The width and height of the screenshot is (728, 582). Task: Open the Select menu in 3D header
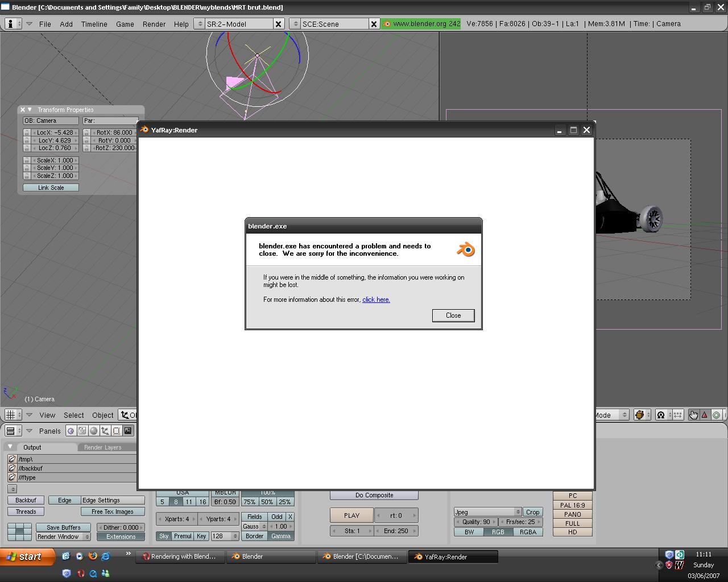[74, 415]
